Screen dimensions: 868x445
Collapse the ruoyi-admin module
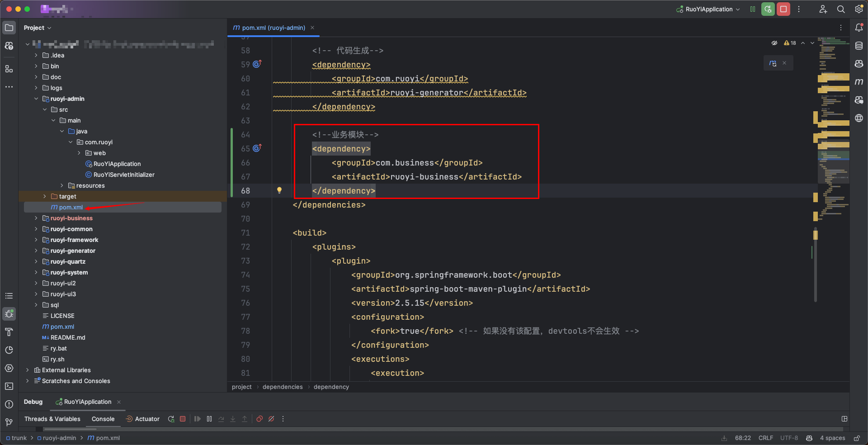click(36, 99)
